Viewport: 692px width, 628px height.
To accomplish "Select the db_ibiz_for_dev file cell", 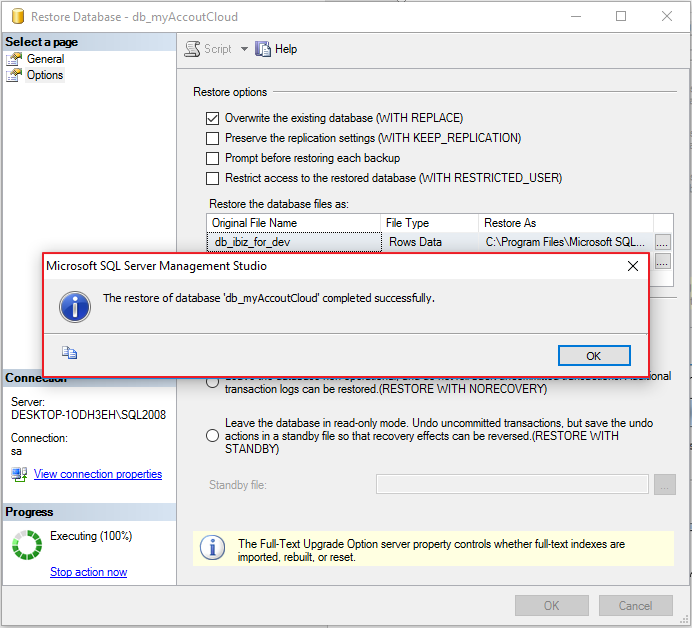I will 294,242.
